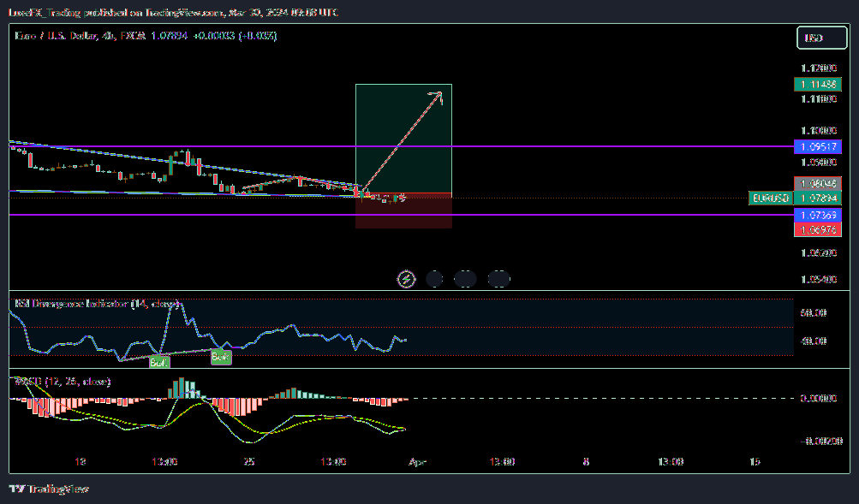Image resolution: width=859 pixels, height=504 pixels.
Task: Select the 1.07369 purple level label
Action: [x=817, y=216]
